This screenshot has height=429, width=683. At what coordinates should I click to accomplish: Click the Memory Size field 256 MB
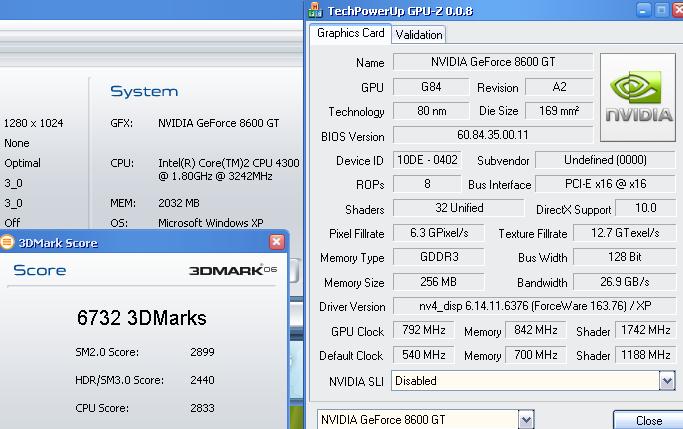pos(439,282)
